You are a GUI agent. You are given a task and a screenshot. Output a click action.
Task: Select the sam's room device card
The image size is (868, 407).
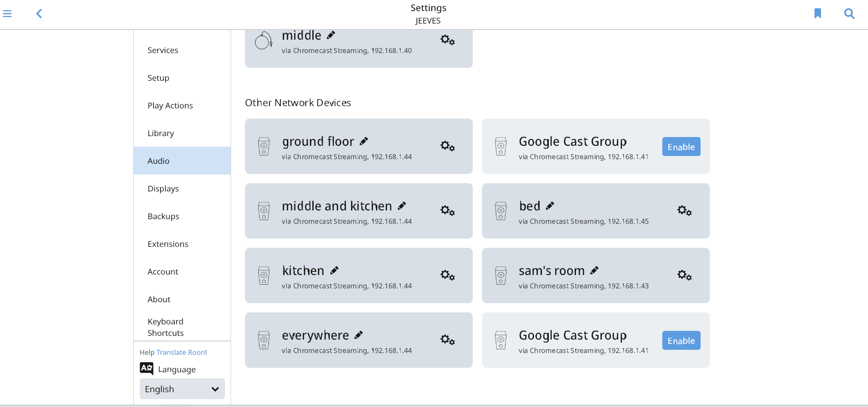click(595, 275)
